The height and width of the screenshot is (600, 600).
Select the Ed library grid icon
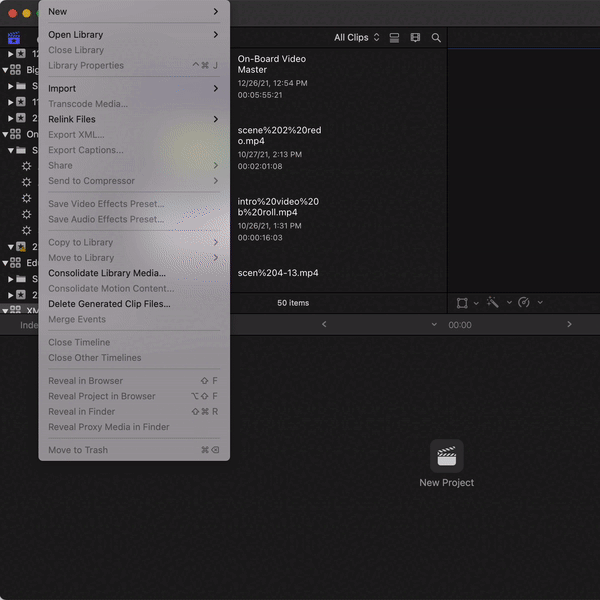[15, 262]
